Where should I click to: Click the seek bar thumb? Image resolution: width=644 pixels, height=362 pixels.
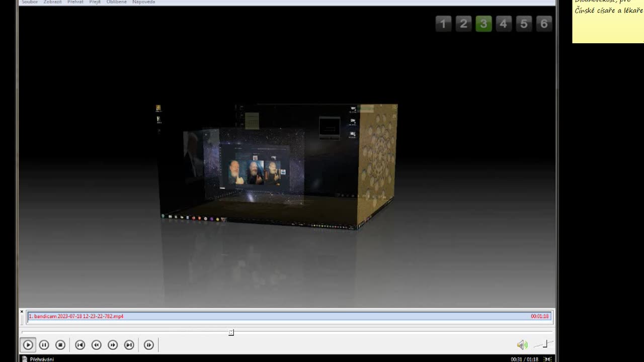[x=231, y=332]
